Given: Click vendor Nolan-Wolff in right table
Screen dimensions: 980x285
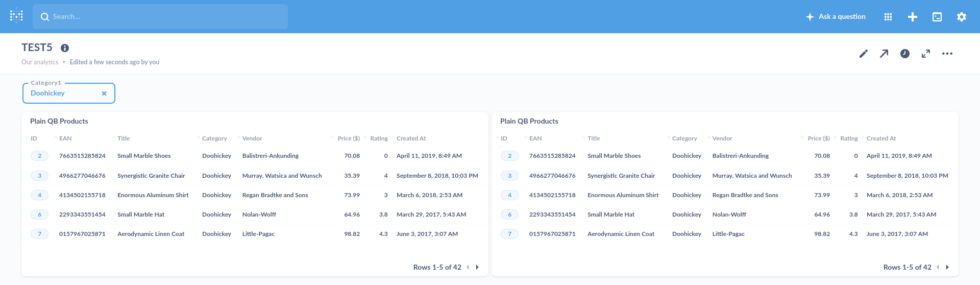Looking at the screenshot, I should (x=729, y=215).
